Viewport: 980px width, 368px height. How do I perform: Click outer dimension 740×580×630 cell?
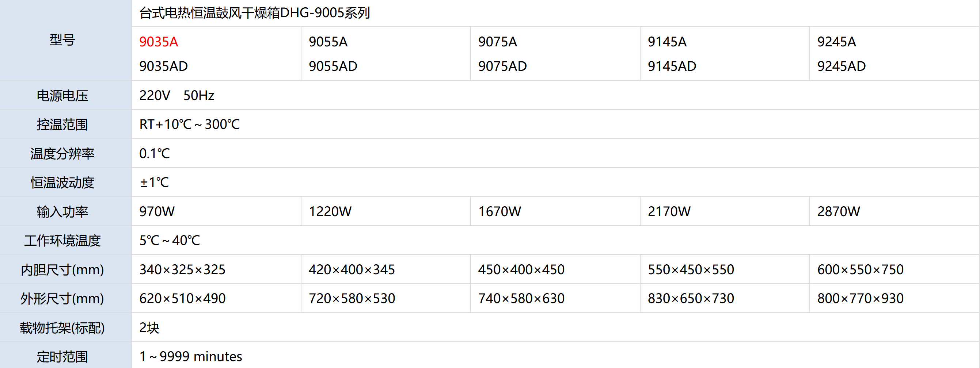click(x=521, y=298)
